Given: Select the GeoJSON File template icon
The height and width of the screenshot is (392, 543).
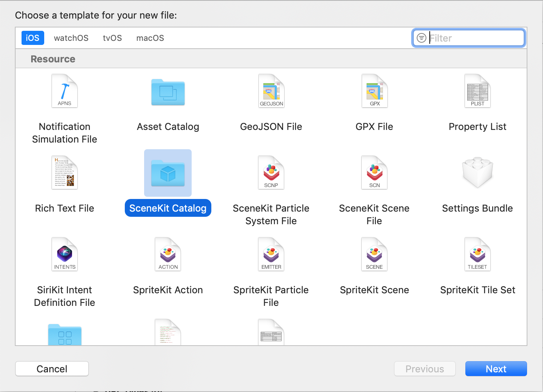Looking at the screenshot, I should (271, 91).
